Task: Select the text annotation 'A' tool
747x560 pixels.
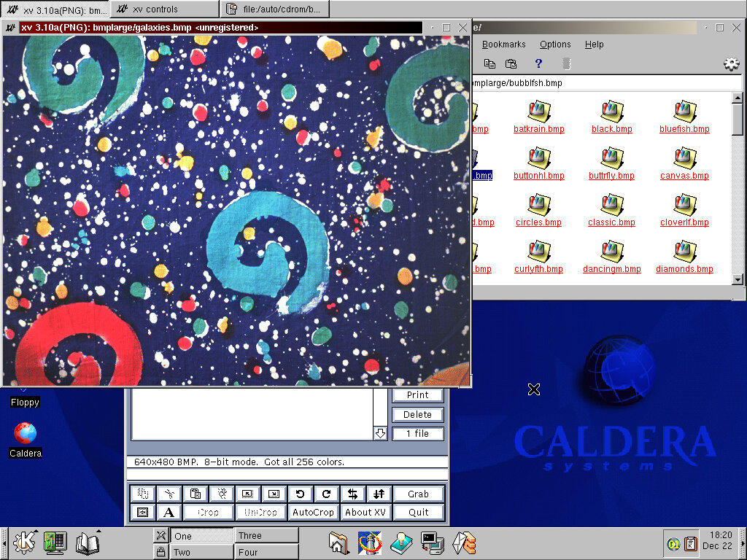Action: pos(169,512)
